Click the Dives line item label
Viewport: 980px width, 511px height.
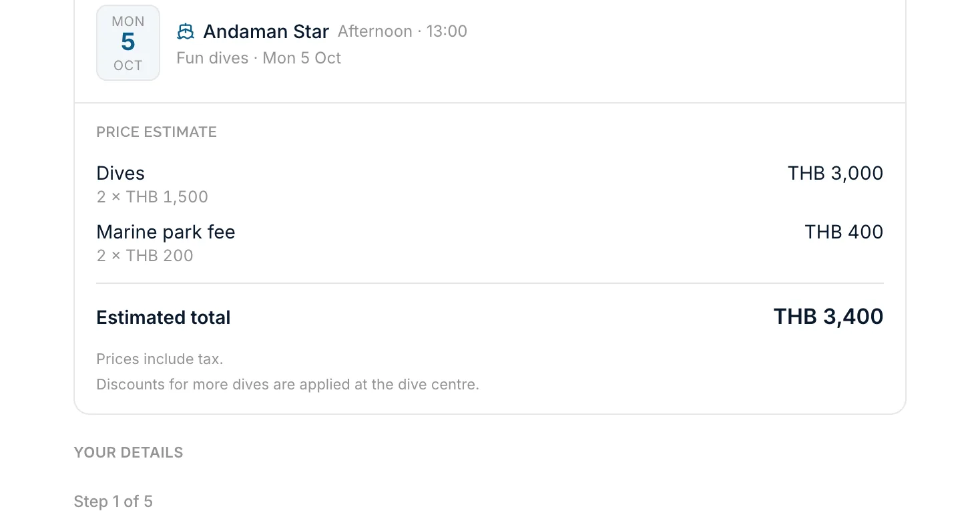point(121,174)
